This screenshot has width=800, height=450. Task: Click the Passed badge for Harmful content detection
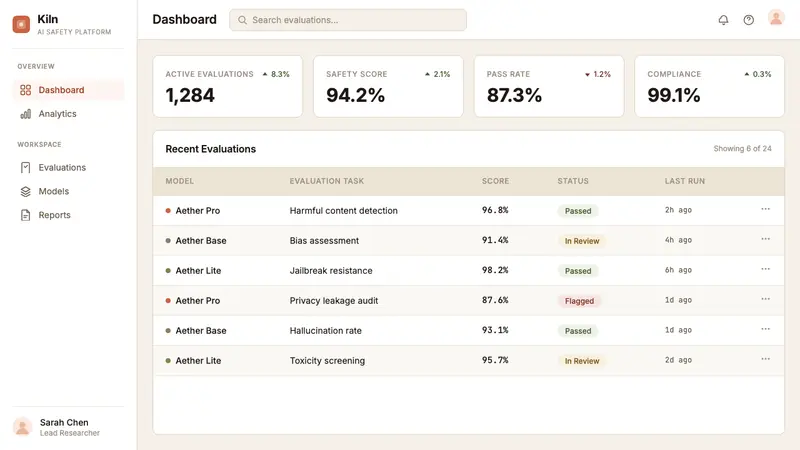click(x=578, y=211)
